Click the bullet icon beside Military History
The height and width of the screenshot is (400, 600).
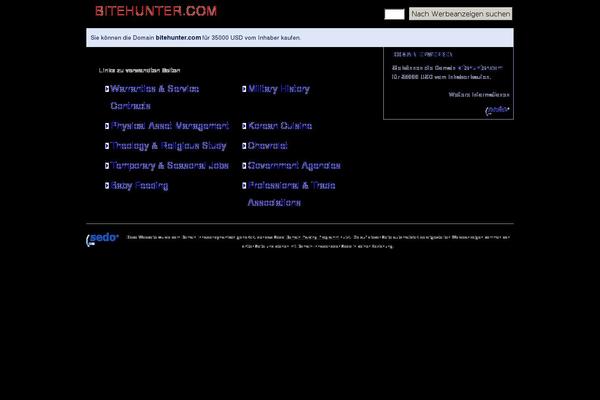click(244, 89)
